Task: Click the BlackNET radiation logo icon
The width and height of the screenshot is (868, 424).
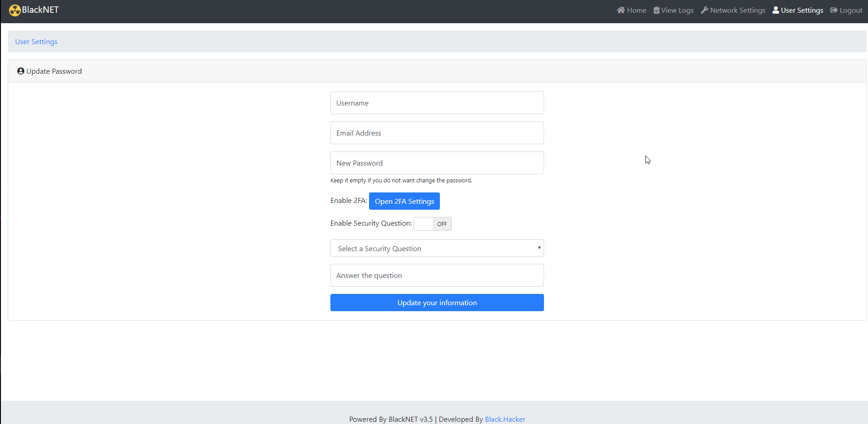Action: tap(15, 10)
